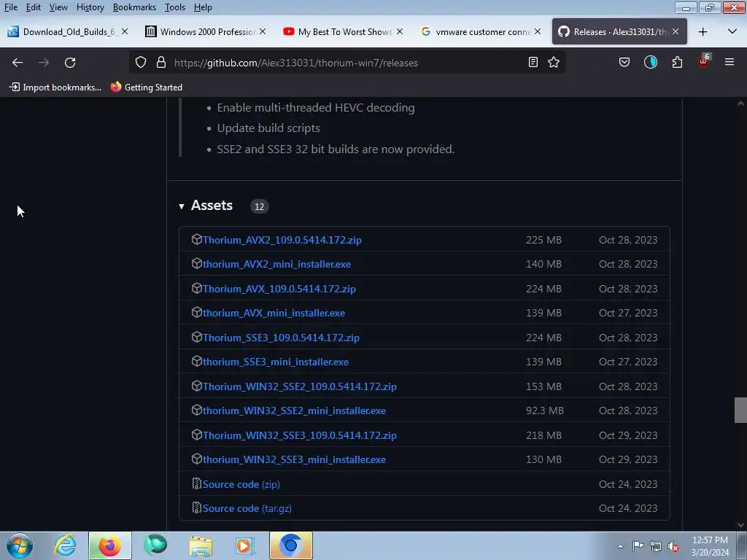
Task: Click the scrollbar up arrow
Action: click(740, 104)
